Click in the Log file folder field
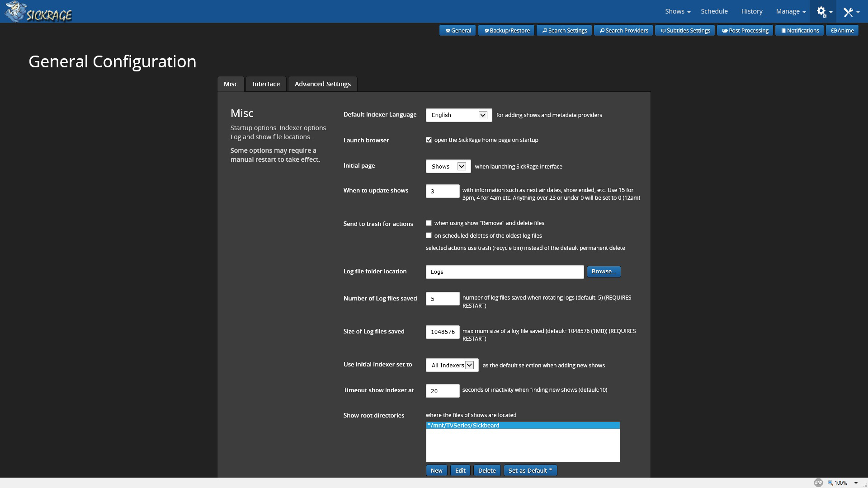This screenshot has width=868, height=488. tap(505, 272)
